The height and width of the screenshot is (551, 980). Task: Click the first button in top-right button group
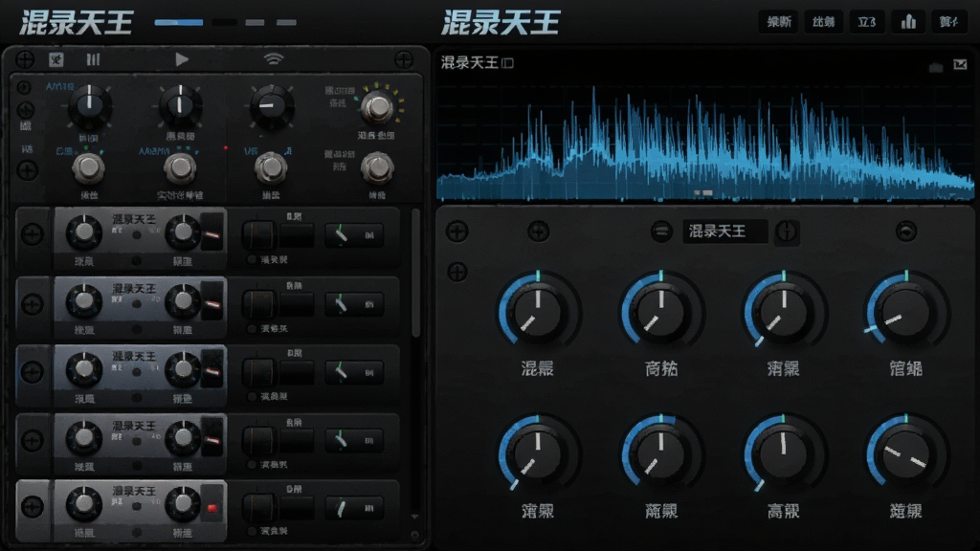coord(779,23)
